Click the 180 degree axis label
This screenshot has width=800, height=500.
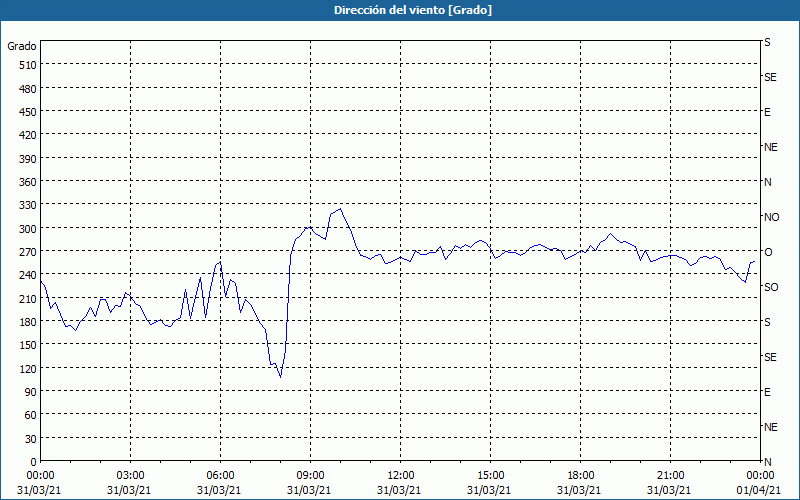(x=28, y=322)
